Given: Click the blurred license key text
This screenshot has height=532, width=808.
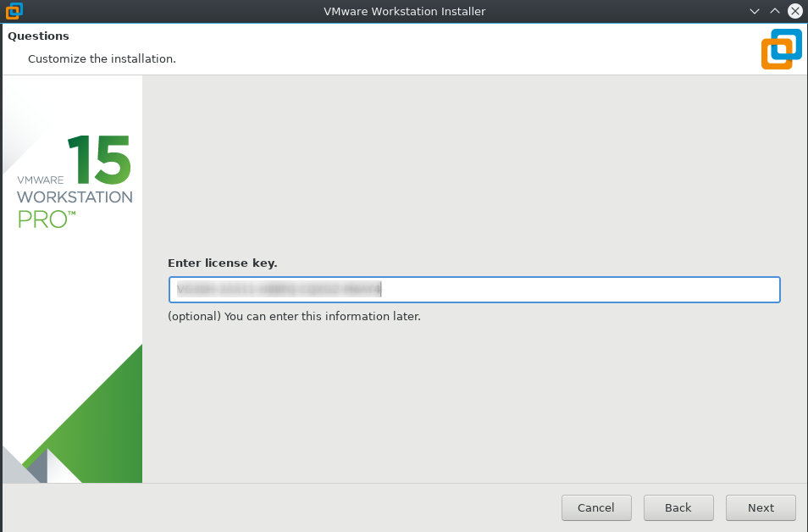Looking at the screenshot, I should coord(279,290).
